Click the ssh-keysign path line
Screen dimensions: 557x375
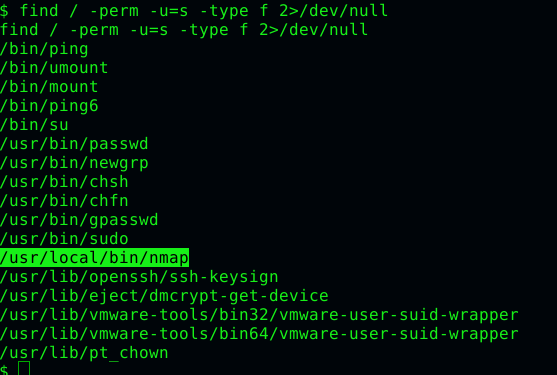139,277
